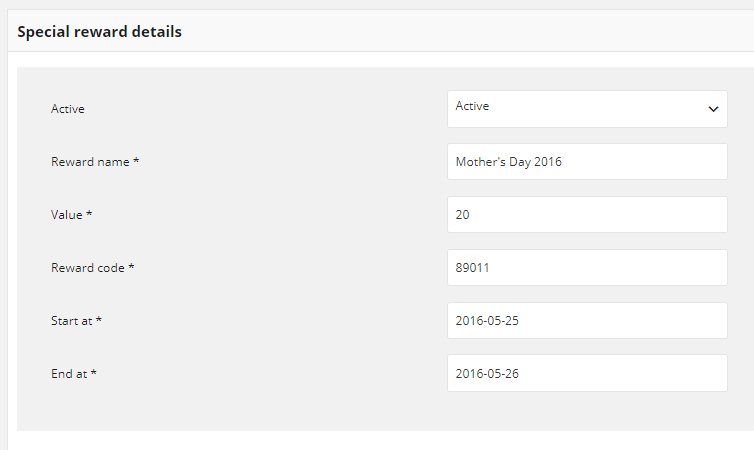Open the Active status dropdown

[587, 109]
